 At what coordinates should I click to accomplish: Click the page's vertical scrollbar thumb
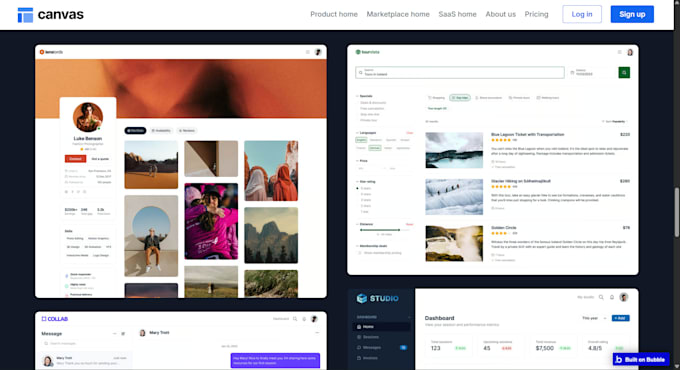tap(677, 213)
